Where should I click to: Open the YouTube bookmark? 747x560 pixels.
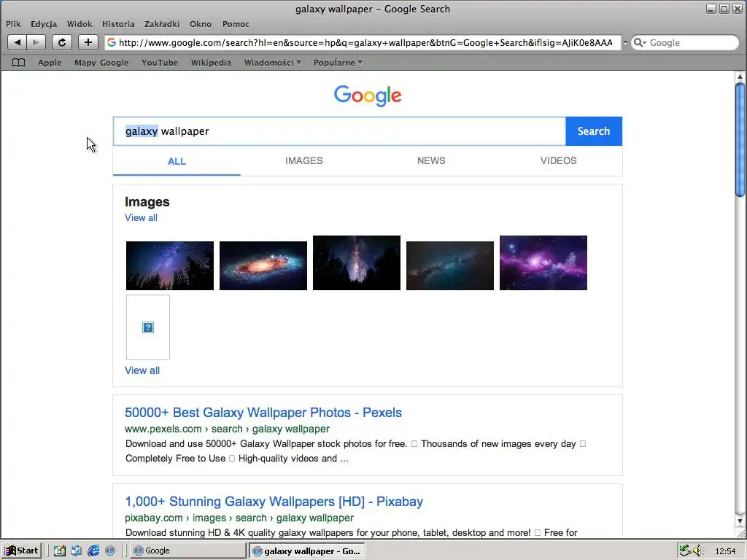click(x=160, y=63)
